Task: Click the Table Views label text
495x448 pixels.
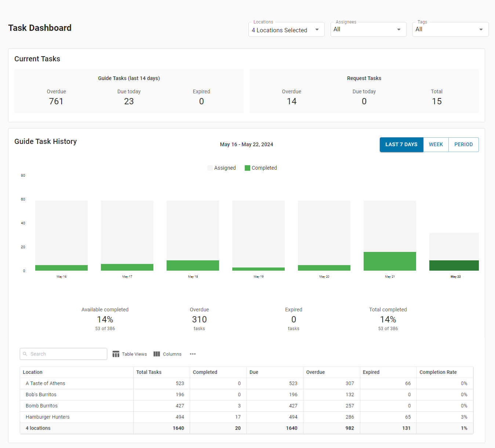Action: click(x=134, y=354)
